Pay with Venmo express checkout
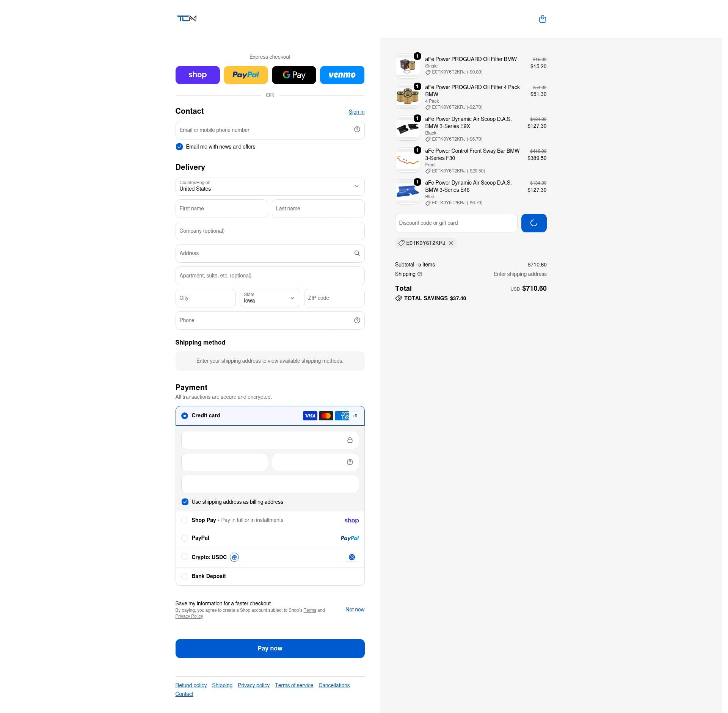 click(342, 75)
